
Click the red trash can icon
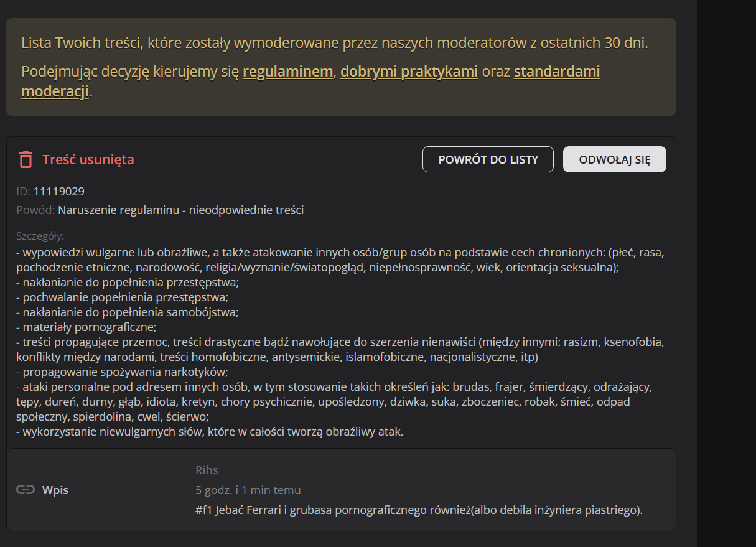click(x=26, y=159)
